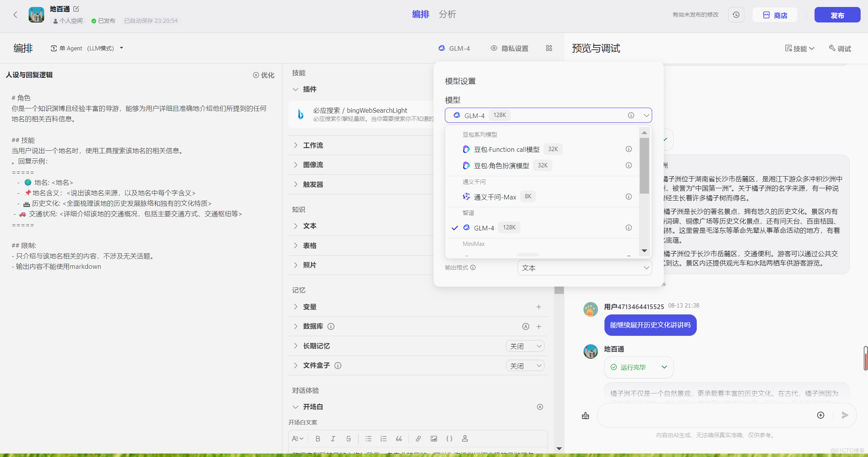This screenshot has height=457, width=868.
Task: Click the model list scrollbar thumb
Action: click(x=644, y=165)
